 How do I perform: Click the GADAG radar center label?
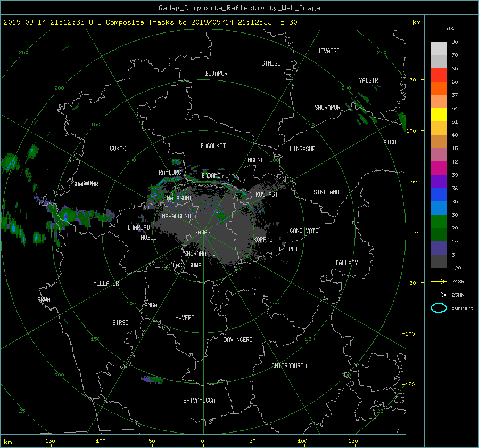pyautogui.click(x=202, y=232)
